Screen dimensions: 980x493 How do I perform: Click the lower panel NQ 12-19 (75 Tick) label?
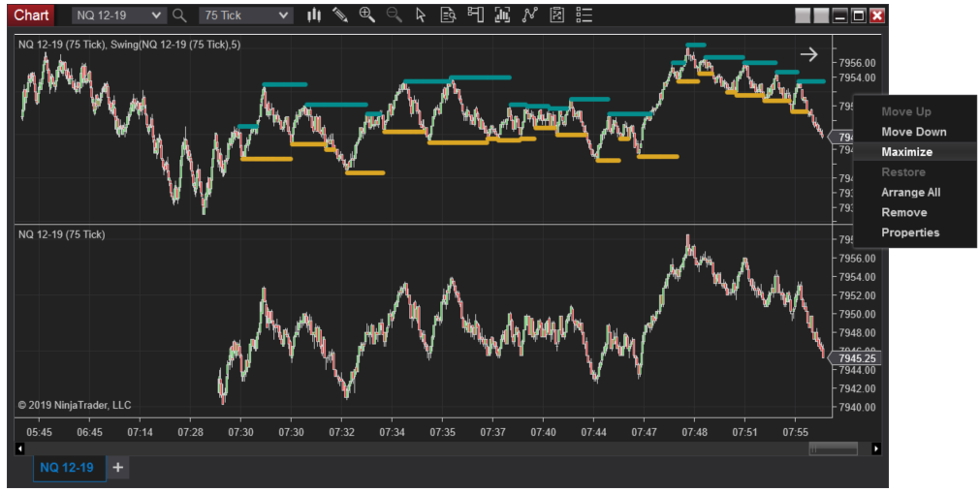[61, 235]
